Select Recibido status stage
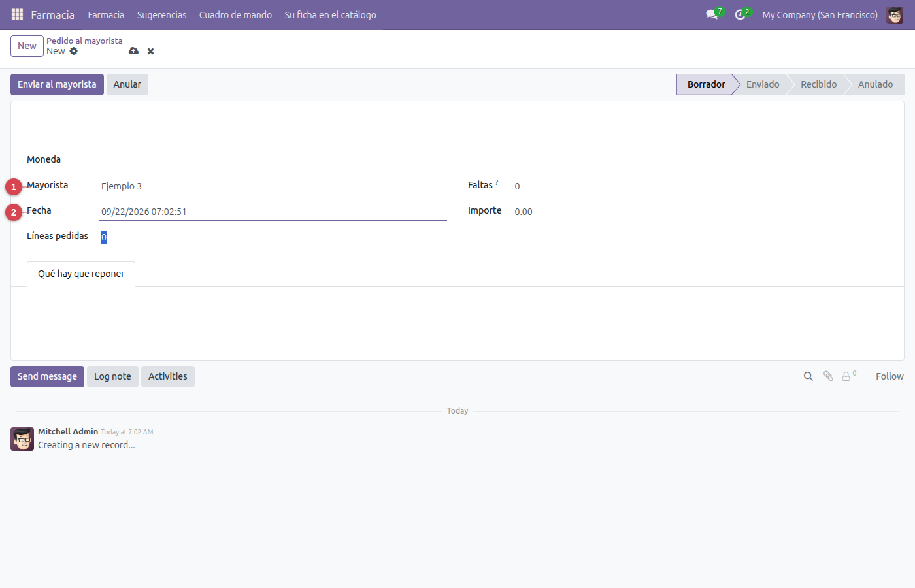Viewport: 915px width, 588px height. [x=818, y=84]
